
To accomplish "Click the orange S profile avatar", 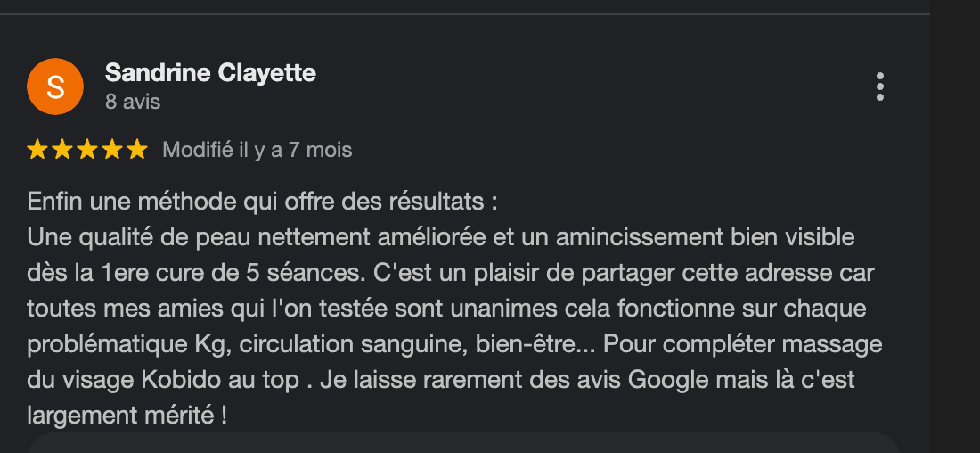I will pyautogui.click(x=55, y=86).
